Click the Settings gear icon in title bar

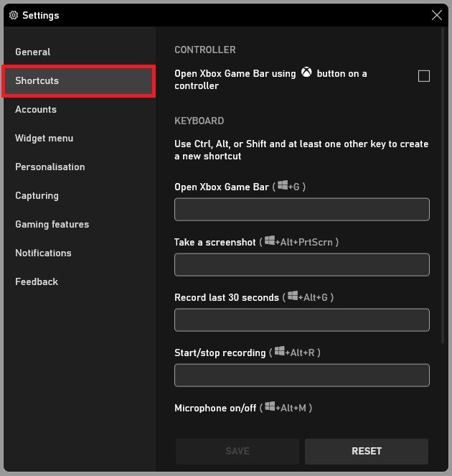[x=13, y=15]
